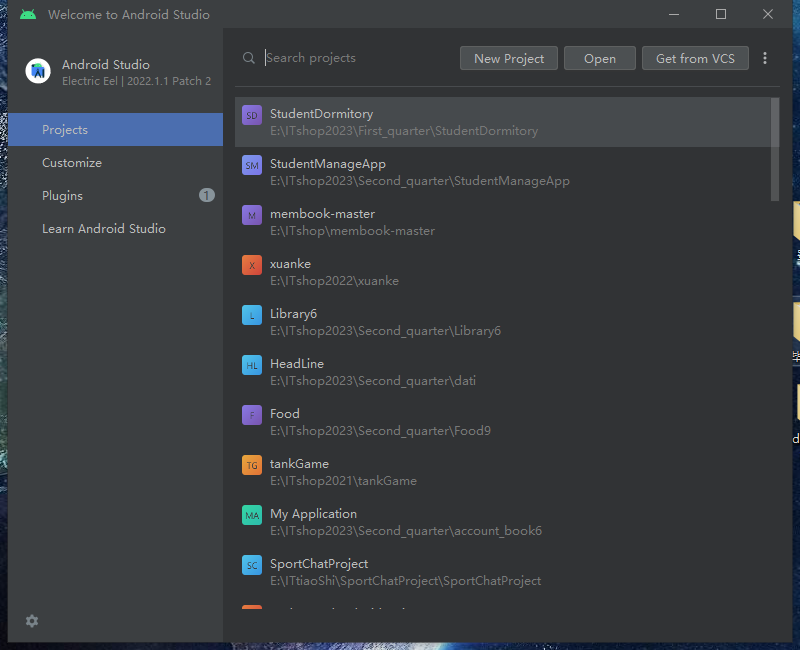The width and height of the screenshot is (800, 650).
Task: Select the StudentDormitory project name
Action: (321, 114)
